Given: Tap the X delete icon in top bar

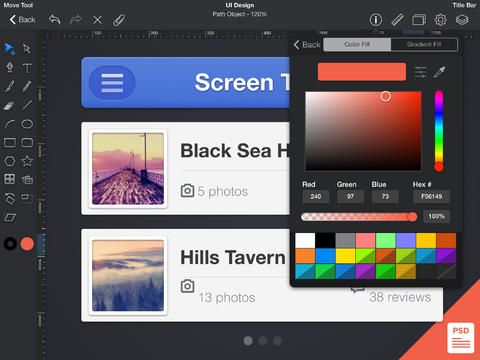Looking at the screenshot, I should [x=97, y=20].
